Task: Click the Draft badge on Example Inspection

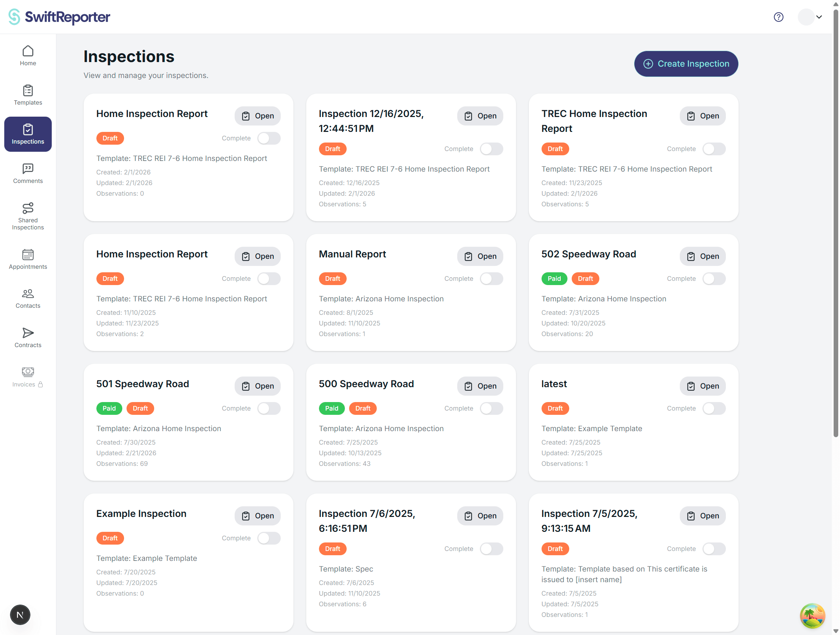Action: [x=110, y=538]
